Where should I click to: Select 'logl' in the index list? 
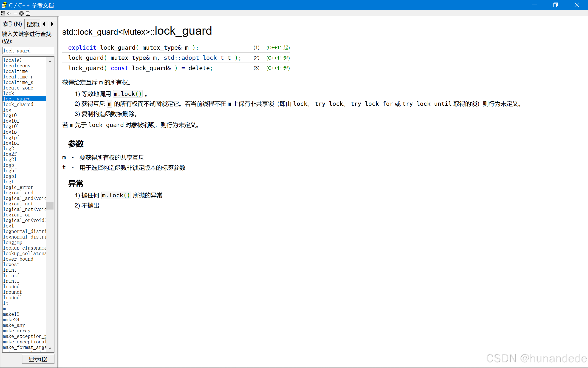[8, 226]
